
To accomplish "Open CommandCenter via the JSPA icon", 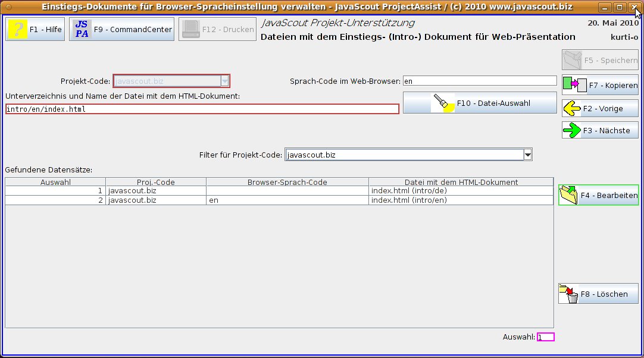I will 82,29.
